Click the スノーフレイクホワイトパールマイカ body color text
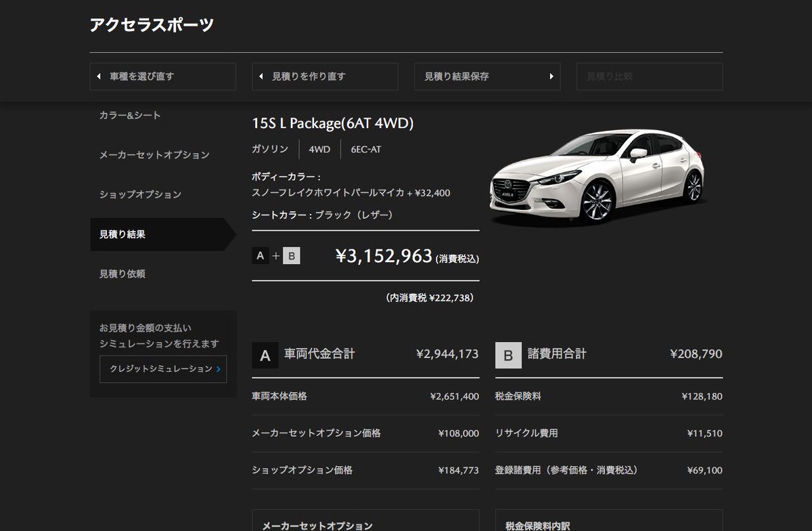The height and width of the screenshot is (531, 812). pyautogui.click(x=351, y=192)
